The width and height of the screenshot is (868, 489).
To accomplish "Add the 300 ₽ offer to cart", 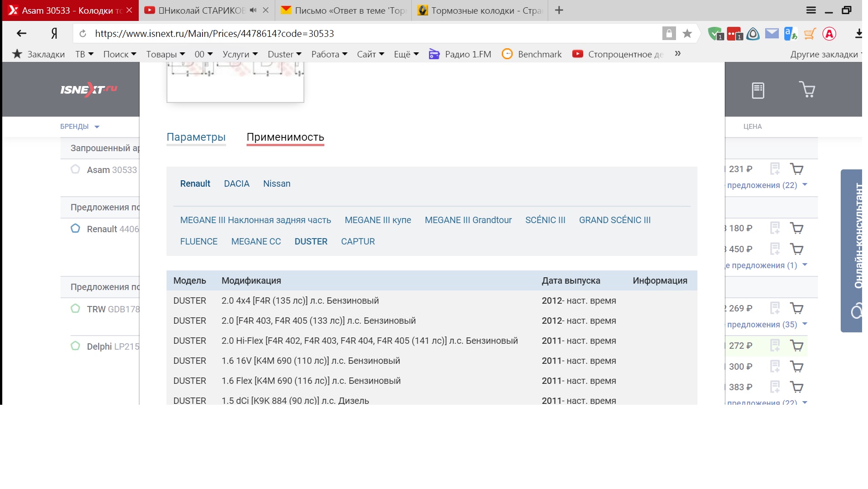I will pos(797,367).
